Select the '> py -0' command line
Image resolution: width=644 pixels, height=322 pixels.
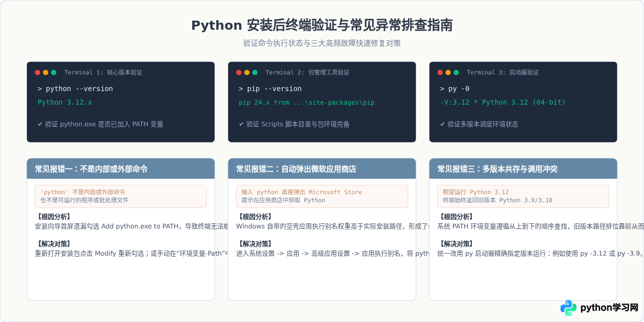(455, 89)
